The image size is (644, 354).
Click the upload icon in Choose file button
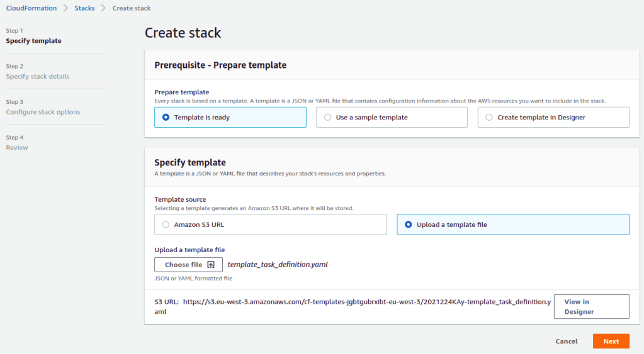coord(212,265)
